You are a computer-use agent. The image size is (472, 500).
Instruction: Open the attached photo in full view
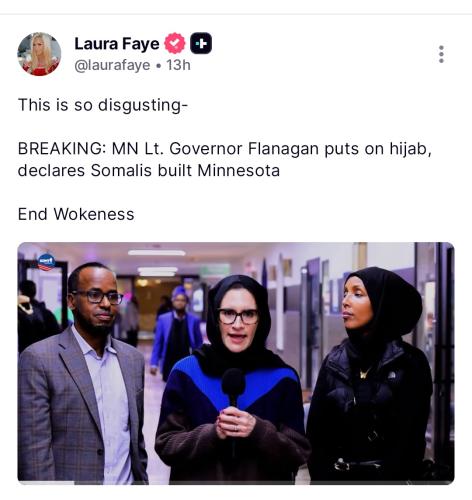[x=236, y=363]
